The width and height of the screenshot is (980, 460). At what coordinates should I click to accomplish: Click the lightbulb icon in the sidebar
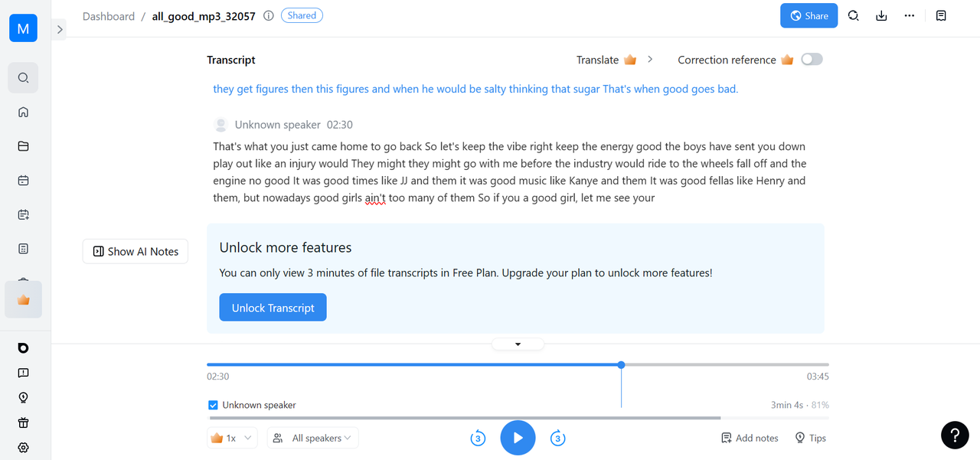(x=23, y=398)
